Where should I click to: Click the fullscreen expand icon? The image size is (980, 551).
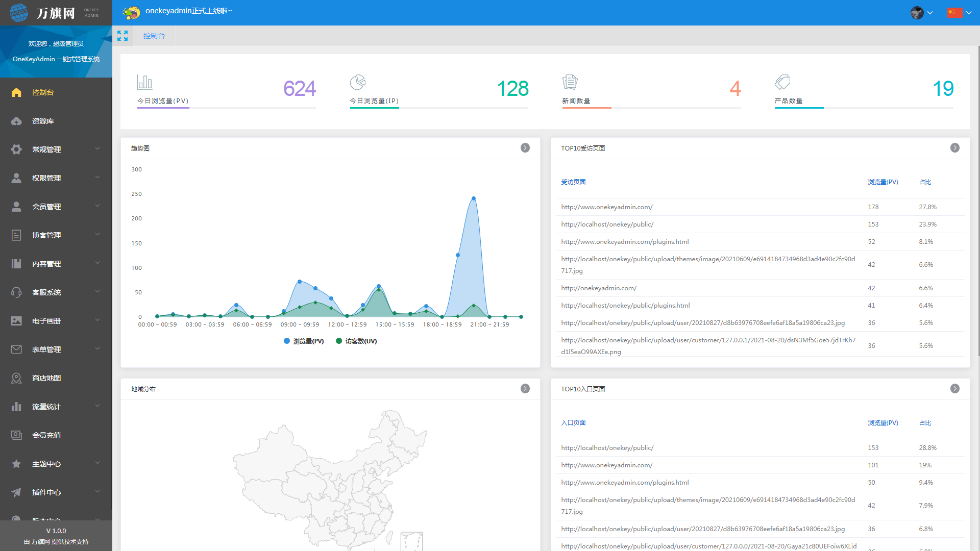122,36
